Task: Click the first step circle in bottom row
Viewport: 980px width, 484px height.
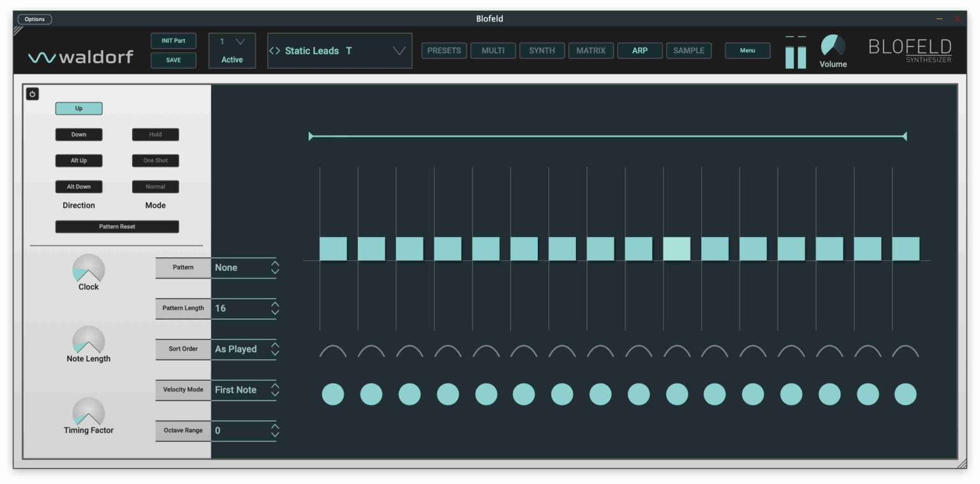Action: tap(332, 394)
